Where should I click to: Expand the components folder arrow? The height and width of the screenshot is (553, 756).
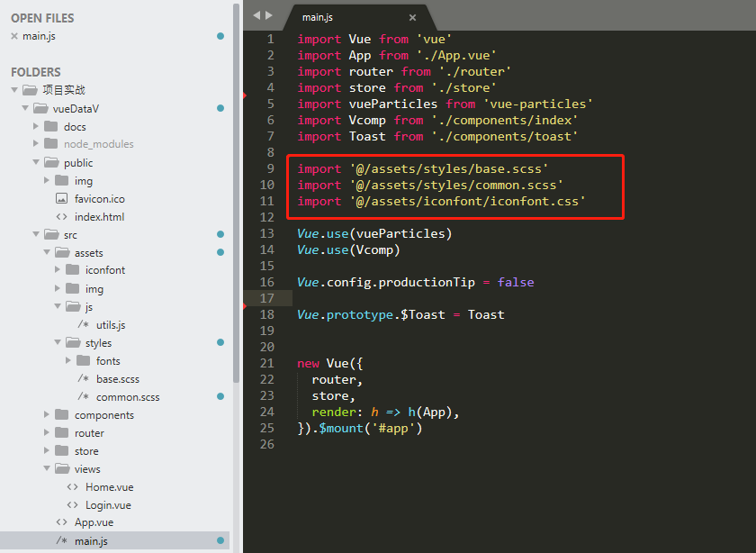click(x=47, y=414)
